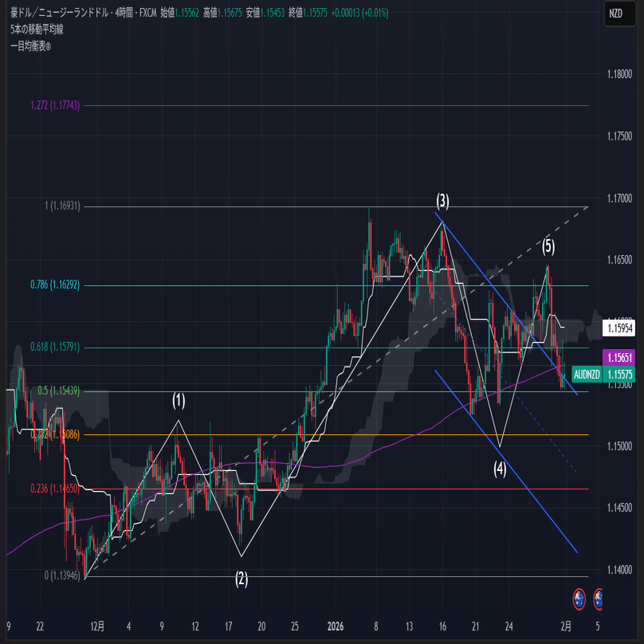This screenshot has height=644, width=644.
Task: Click the AUDNZD 1.15575 last price label
Action: pos(603,374)
